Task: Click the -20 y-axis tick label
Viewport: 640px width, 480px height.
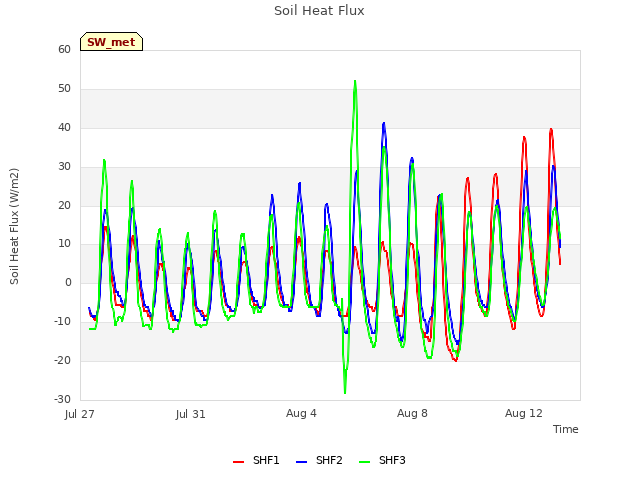Action: [62, 360]
